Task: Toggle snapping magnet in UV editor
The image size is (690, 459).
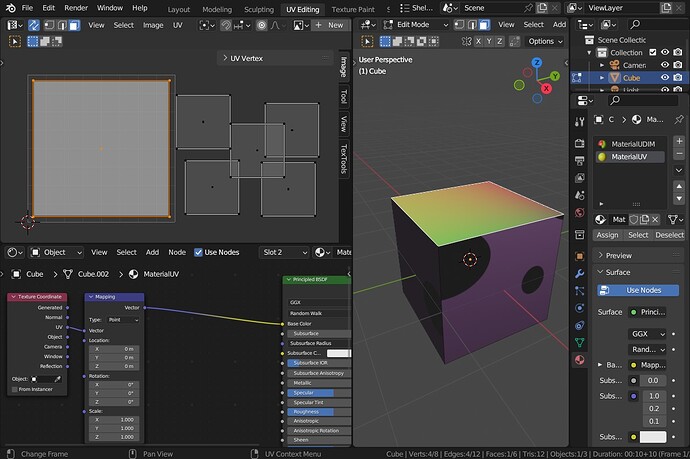Action: [226, 25]
